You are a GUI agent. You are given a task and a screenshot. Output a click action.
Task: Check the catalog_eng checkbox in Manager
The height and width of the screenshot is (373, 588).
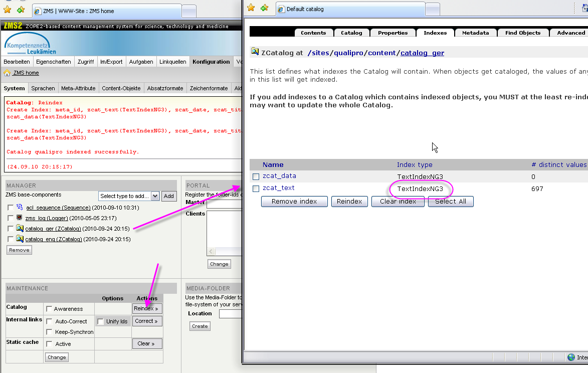pos(11,239)
